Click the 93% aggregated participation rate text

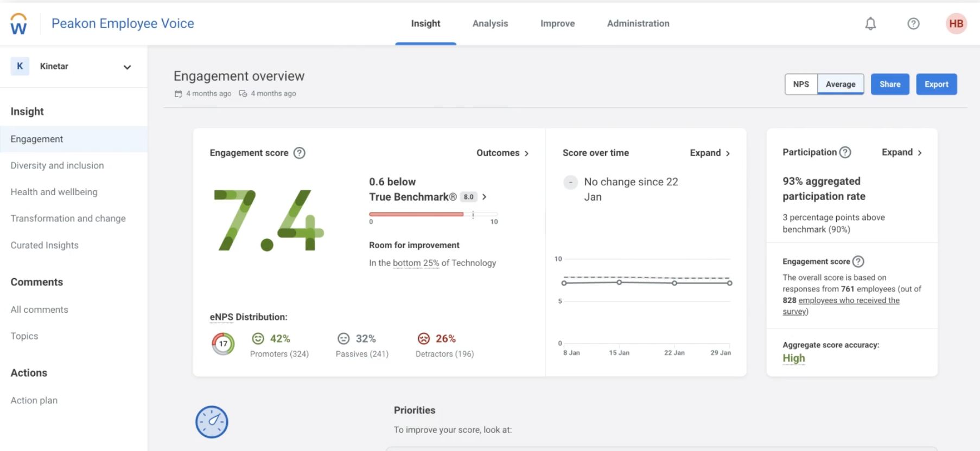(x=824, y=189)
